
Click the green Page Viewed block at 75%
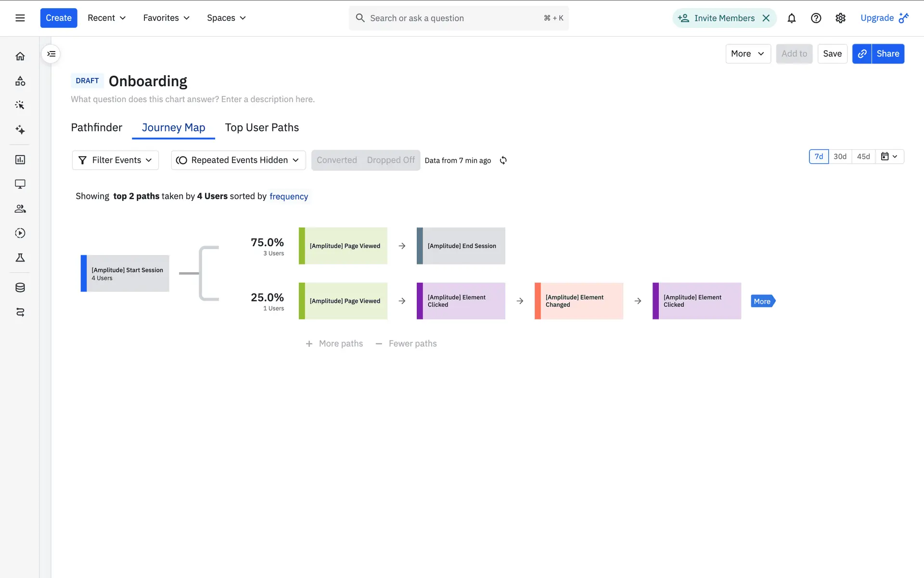point(344,246)
